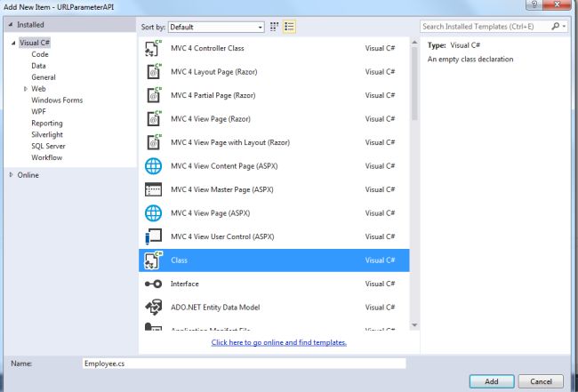Image resolution: width=578 pixels, height=392 pixels.
Task: Select the Silverlight category
Action: coord(47,134)
